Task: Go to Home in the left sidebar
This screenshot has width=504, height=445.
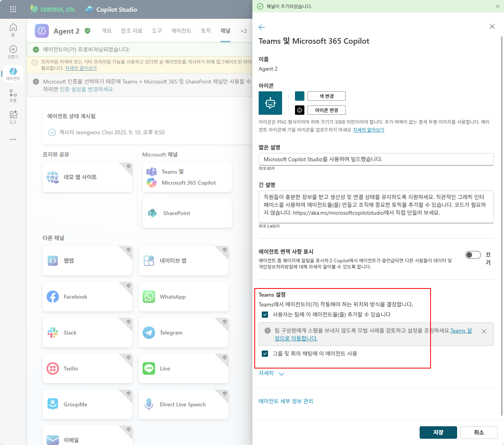Action: click(x=13, y=30)
